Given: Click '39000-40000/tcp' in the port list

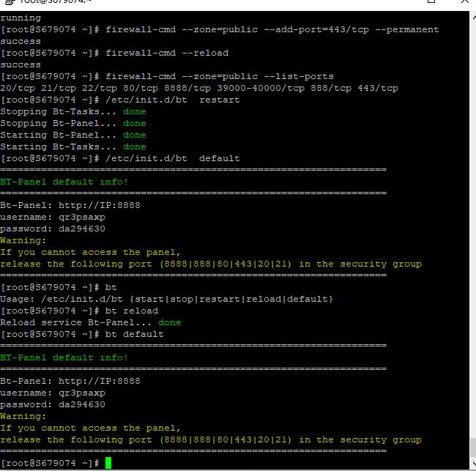Looking at the screenshot, I should pos(261,88).
